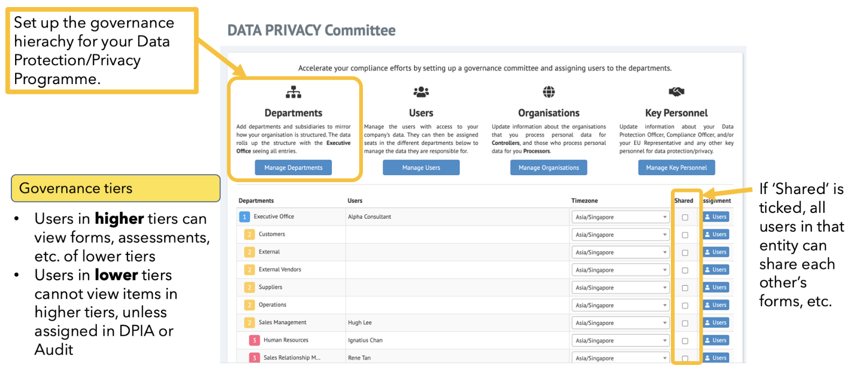Viewport: 868px width, 373px height.
Task: Select the Executive Office department name
Action: [274, 217]
